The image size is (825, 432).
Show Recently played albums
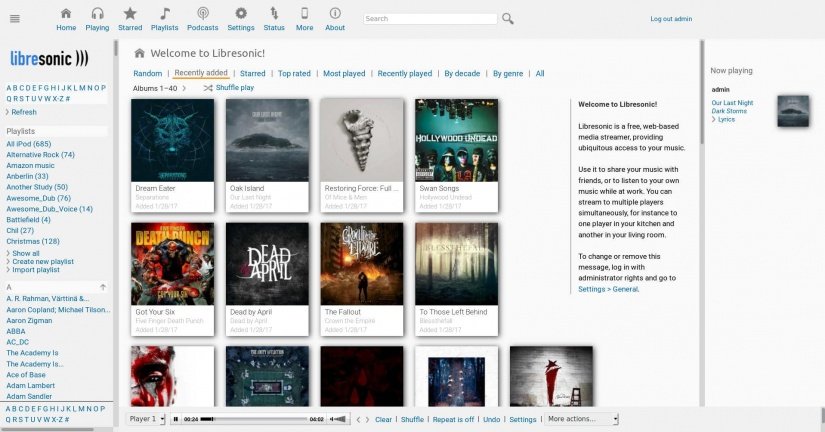[405, 73]
